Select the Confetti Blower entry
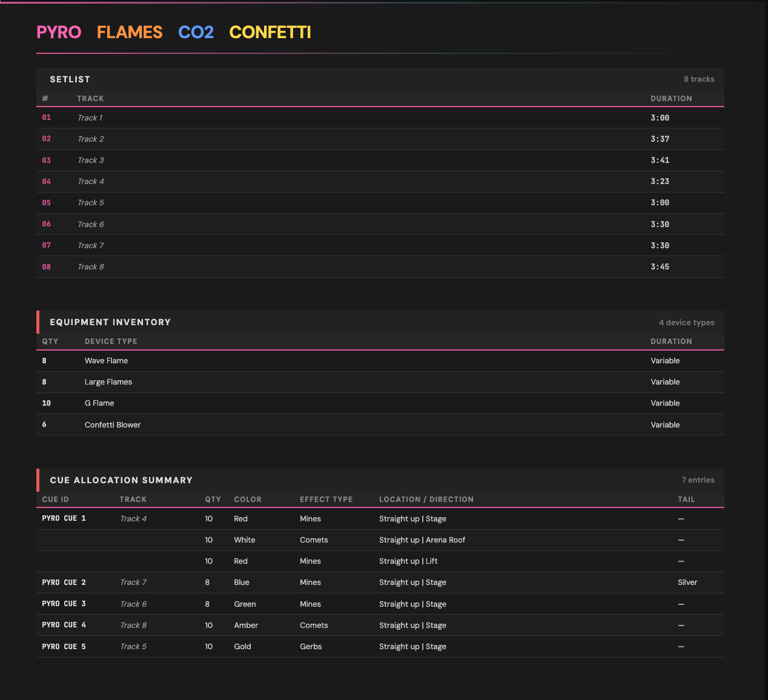Viewport: 768px width, 700px height. [113, 424]
